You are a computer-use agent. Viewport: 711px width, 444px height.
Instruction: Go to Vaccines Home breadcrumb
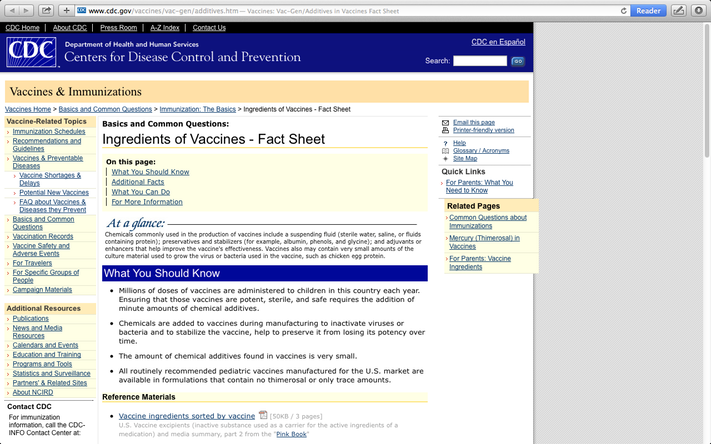28,109
